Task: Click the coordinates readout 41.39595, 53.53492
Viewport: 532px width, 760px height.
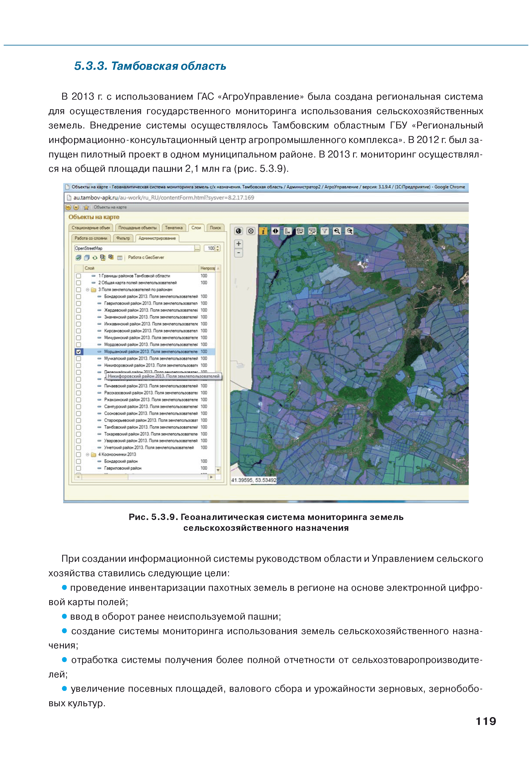Action: 254,480
